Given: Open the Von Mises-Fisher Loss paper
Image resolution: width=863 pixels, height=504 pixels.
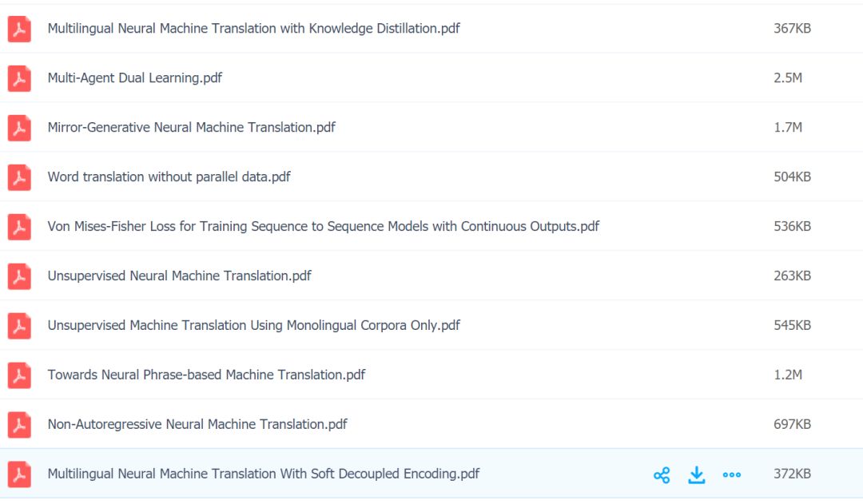Looking at the screenshot, I should (x=323, y=227).
